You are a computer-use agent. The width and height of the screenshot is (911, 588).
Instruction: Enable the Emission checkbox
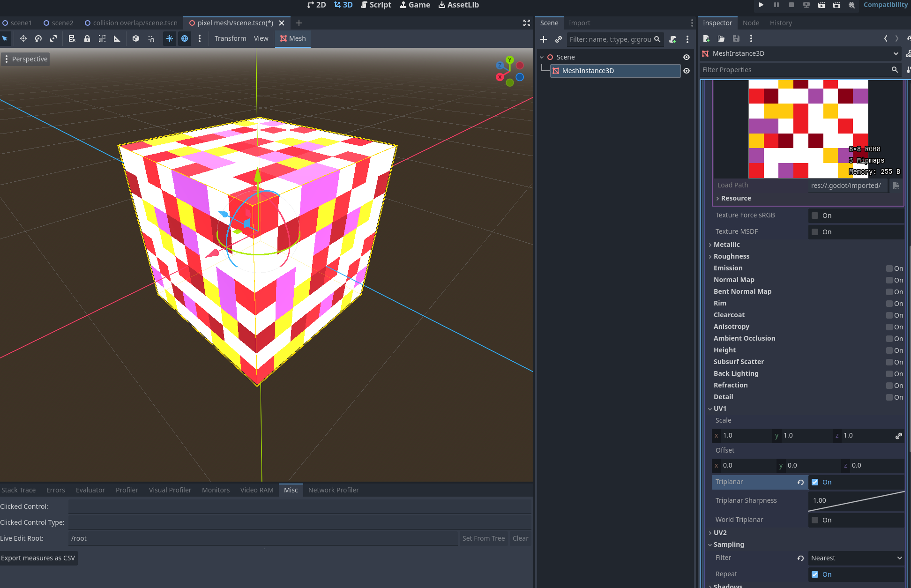pyautogui.click(x=889, y=268)
